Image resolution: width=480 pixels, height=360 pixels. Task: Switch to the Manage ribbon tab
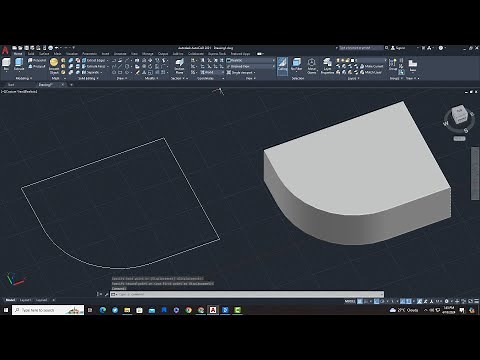148,54
